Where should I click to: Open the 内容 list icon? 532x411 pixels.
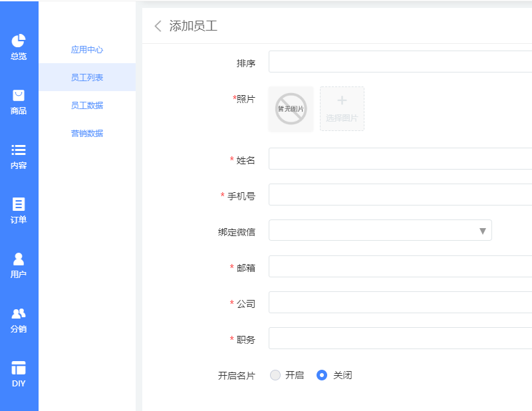19,150
